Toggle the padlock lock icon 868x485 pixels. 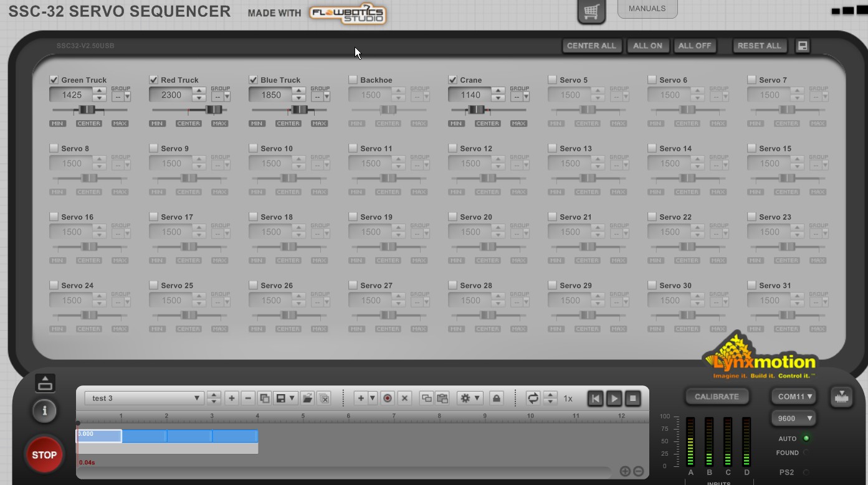pyautogui.click(x=497, y=398)
